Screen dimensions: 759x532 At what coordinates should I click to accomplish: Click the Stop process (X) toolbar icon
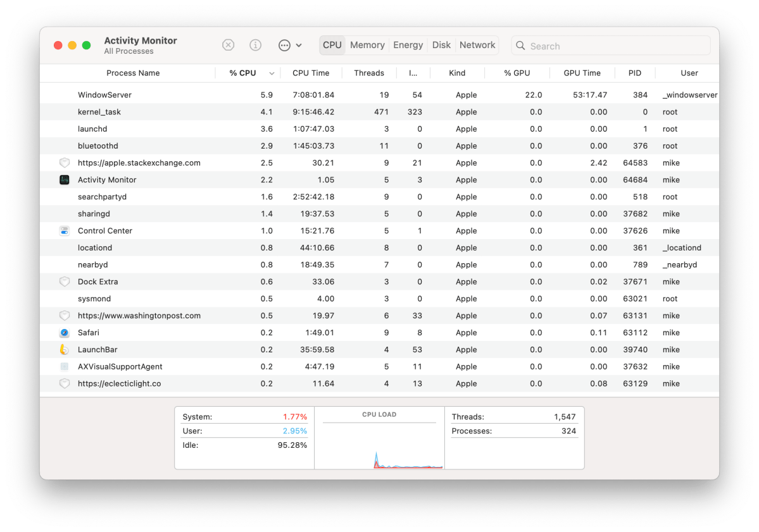228,46
